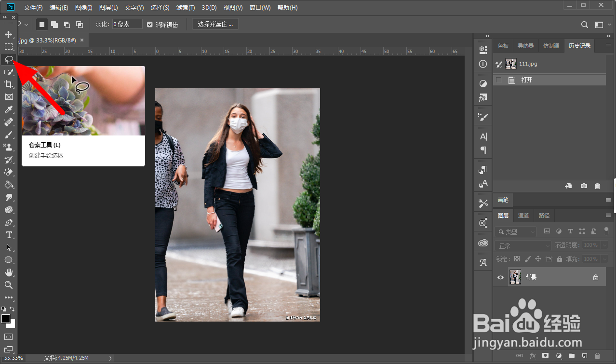This screenshot has width=616, height=364.
Task: Click the feather 羽化 input field
Action: pyautogui.click(x=127, y=24)
